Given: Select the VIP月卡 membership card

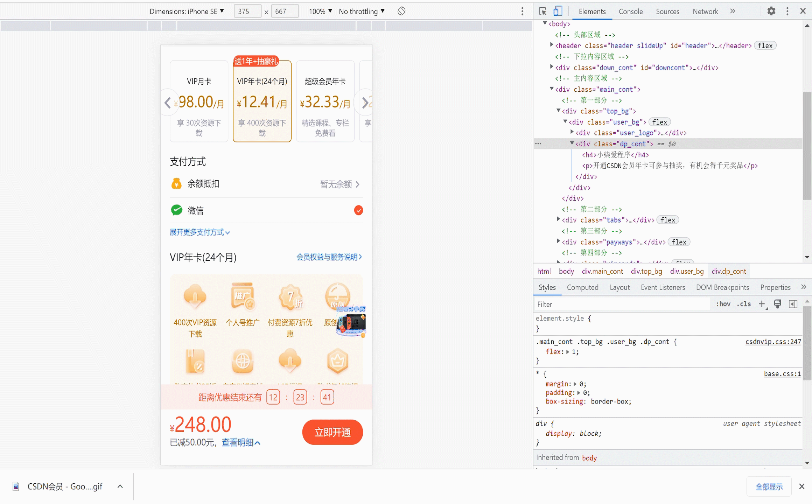Looking at the screenshot, I should click(199, 101).
